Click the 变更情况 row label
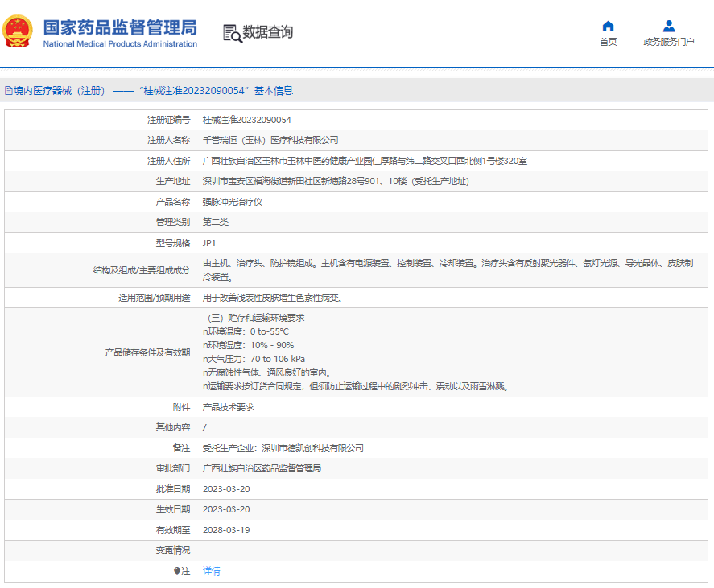Screen dimensions: 714x588 [173, 550]
